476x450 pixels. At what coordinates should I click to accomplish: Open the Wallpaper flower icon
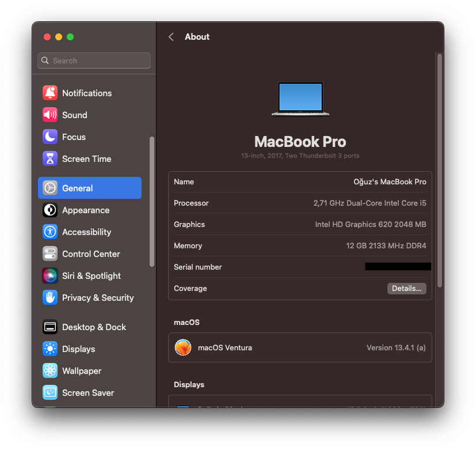[x=50, y=370]
